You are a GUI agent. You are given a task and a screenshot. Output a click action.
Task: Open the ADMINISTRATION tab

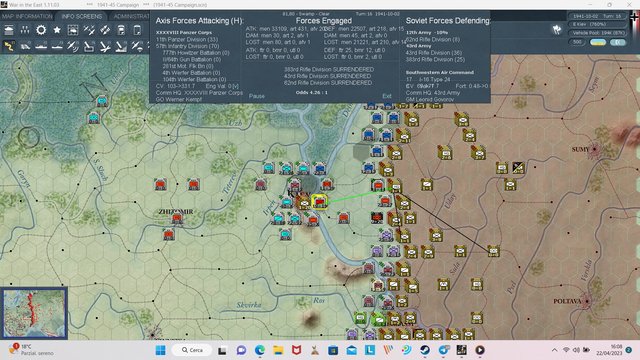coord(131,16)
